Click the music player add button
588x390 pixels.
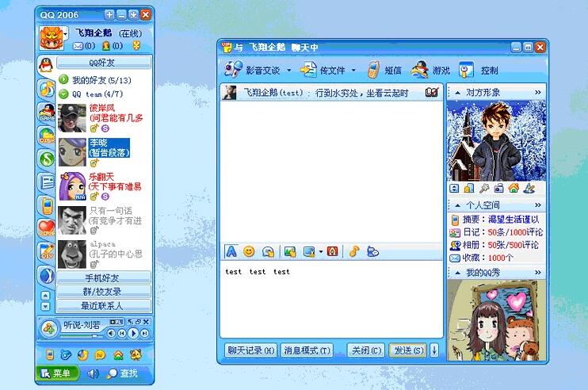point(49,329)
